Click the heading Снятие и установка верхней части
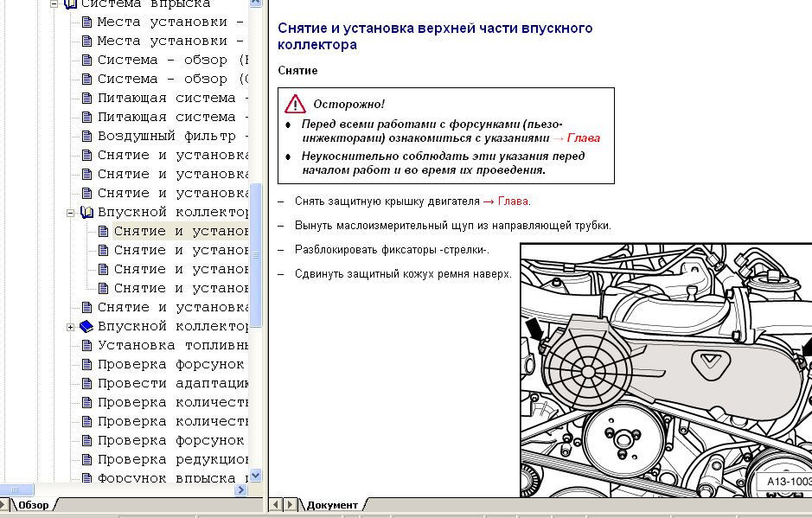The height and width of the screenshot is (518, 812). tap(435, 36)
